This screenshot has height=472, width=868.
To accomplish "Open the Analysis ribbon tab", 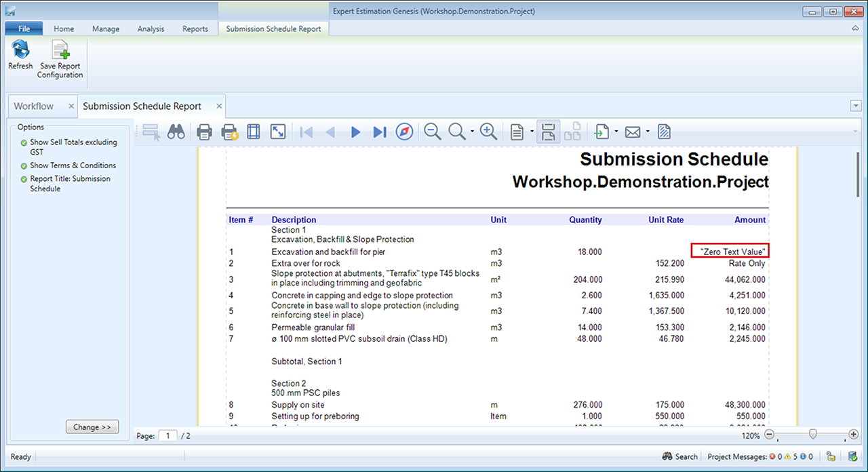I will [151, 29].
